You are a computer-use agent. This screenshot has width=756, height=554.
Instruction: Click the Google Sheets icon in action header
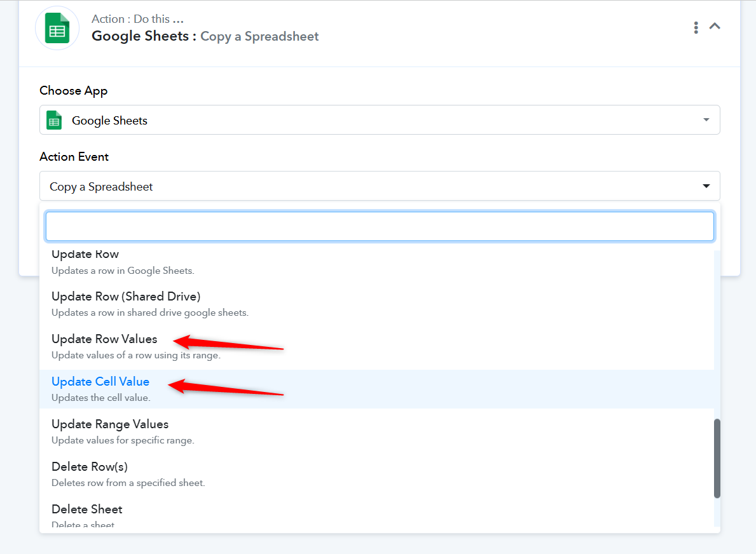[x=57, y=28]
